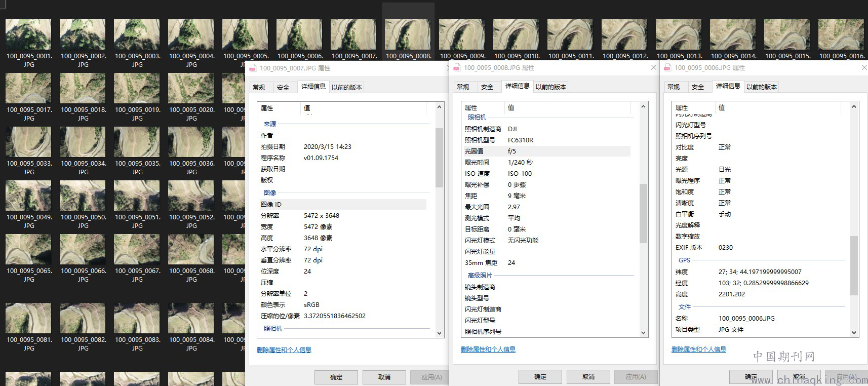Select 纬度 GPS row in 0006.JPG details

point(758,272)
